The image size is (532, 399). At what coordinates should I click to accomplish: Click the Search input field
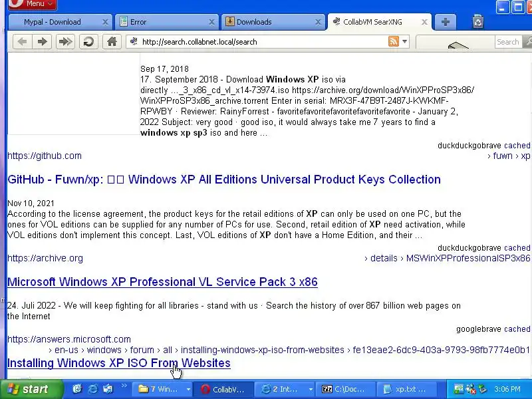point(508,42)
